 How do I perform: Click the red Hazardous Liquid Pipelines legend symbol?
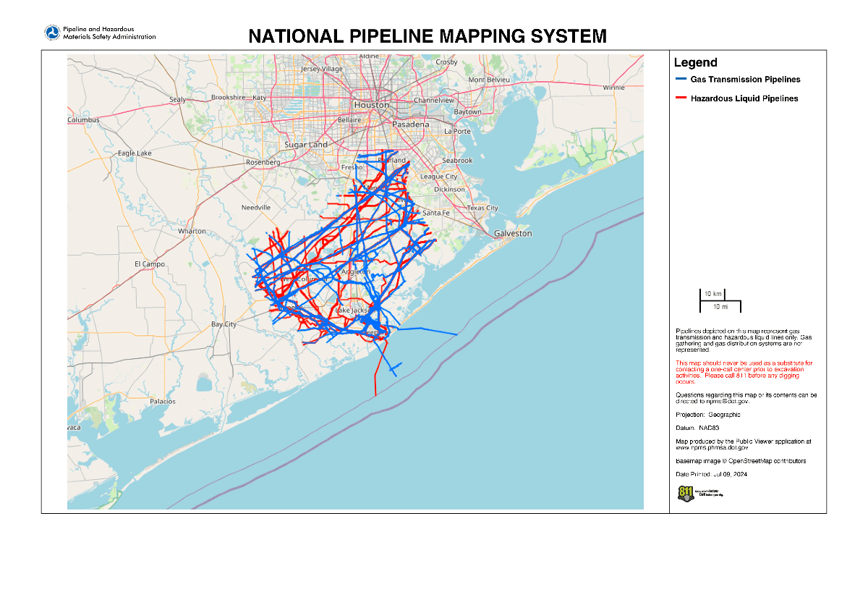681,98
